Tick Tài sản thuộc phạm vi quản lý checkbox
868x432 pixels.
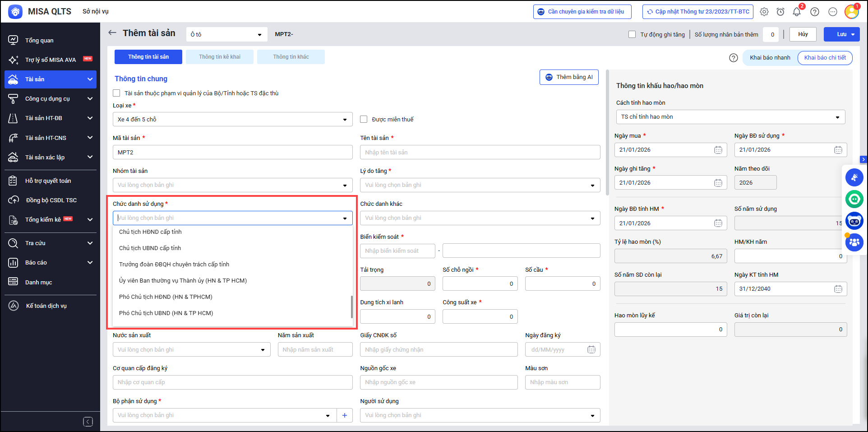[x=116, y=93]
